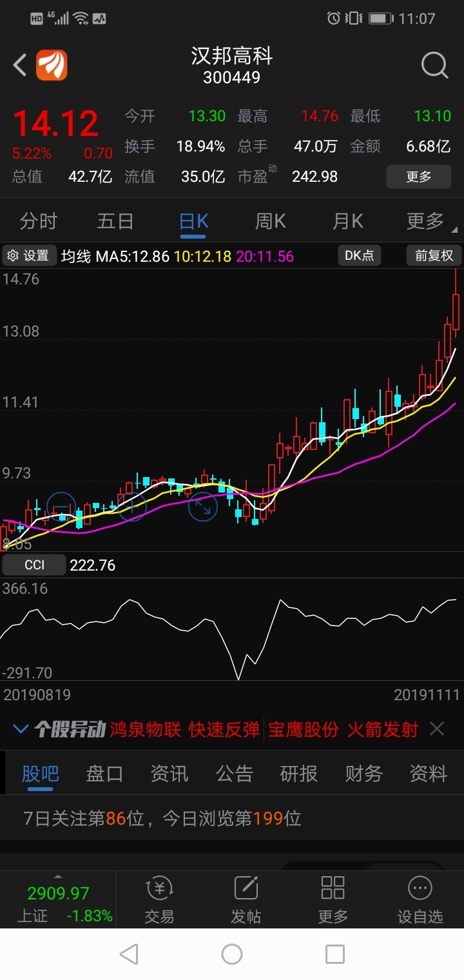Tap the 上证 2909.97 index value

58,893
